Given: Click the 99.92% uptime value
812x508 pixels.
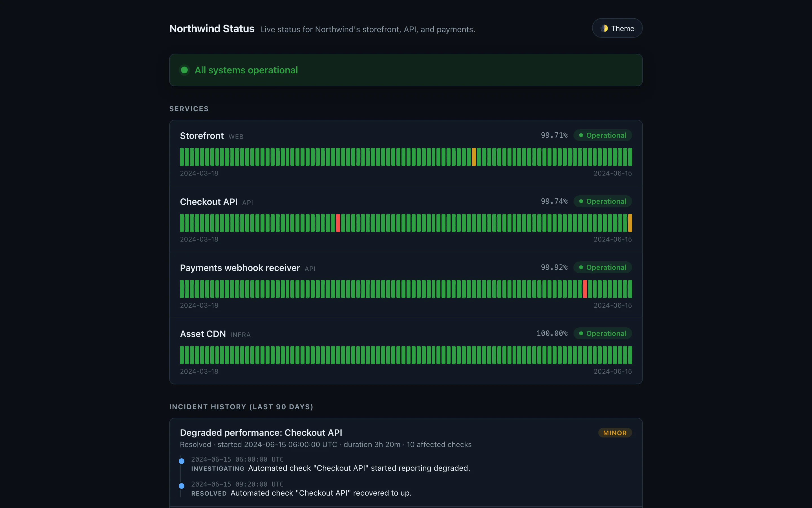Looking at the screenshot, I should pos(554,268).
